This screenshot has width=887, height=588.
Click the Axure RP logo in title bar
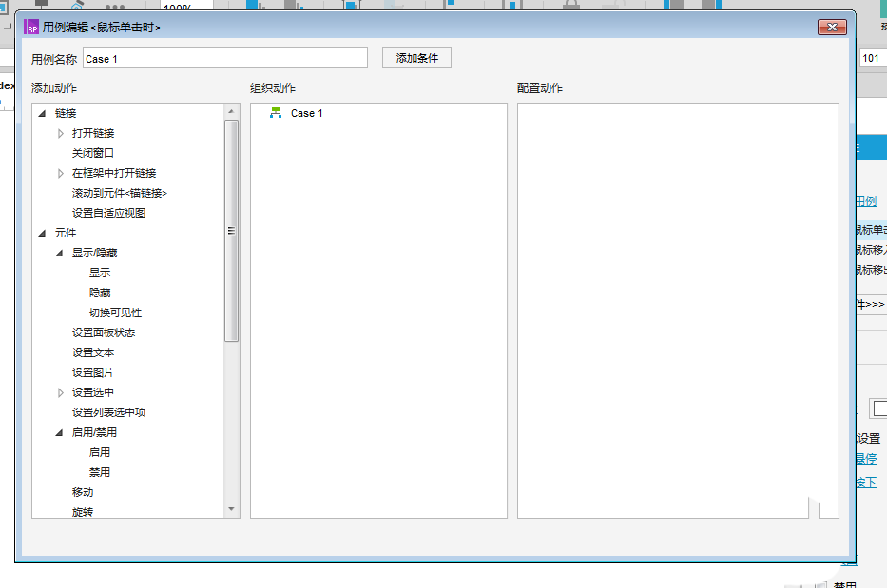(x=31, y=27)
